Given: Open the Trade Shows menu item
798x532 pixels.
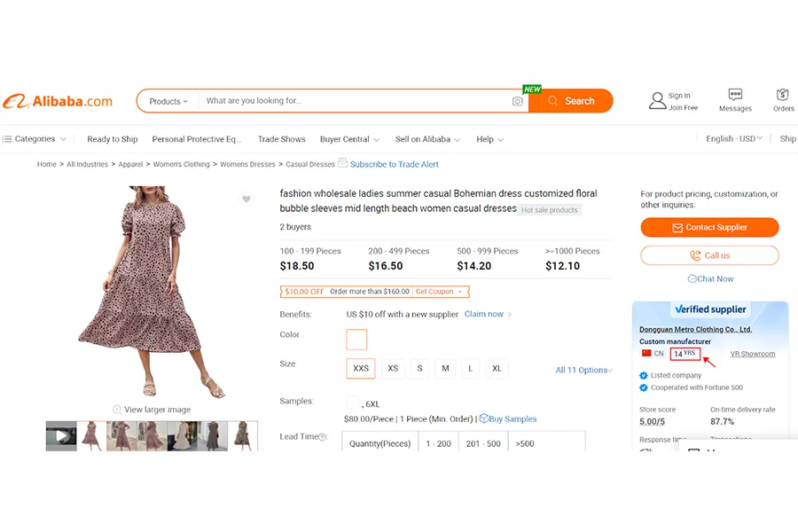Looking at the screenshot, I should (x=281, y=139).
